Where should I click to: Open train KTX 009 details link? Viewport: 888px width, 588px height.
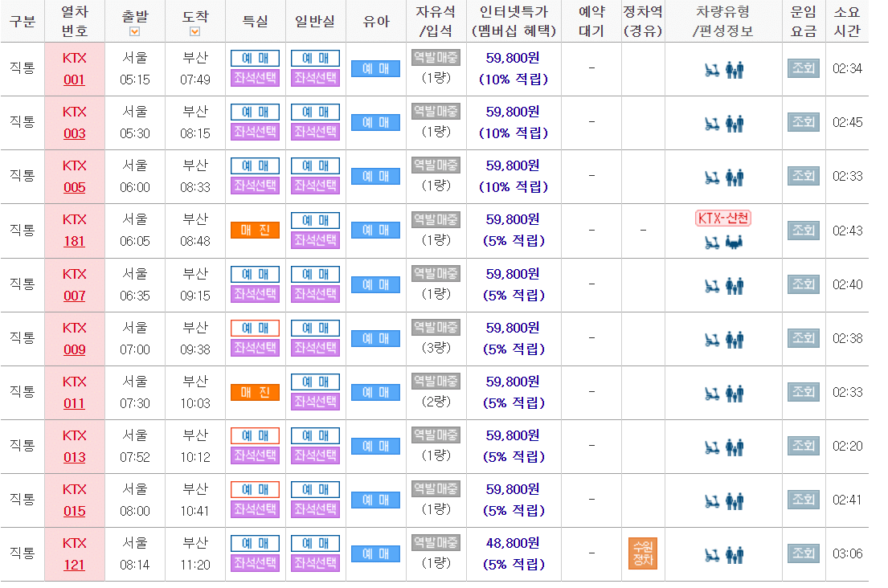point(74,349)
